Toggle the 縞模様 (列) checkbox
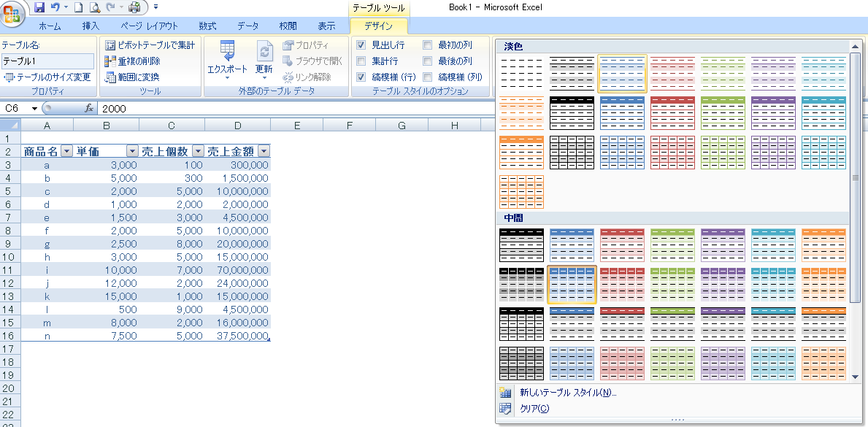 click(428, 77)
